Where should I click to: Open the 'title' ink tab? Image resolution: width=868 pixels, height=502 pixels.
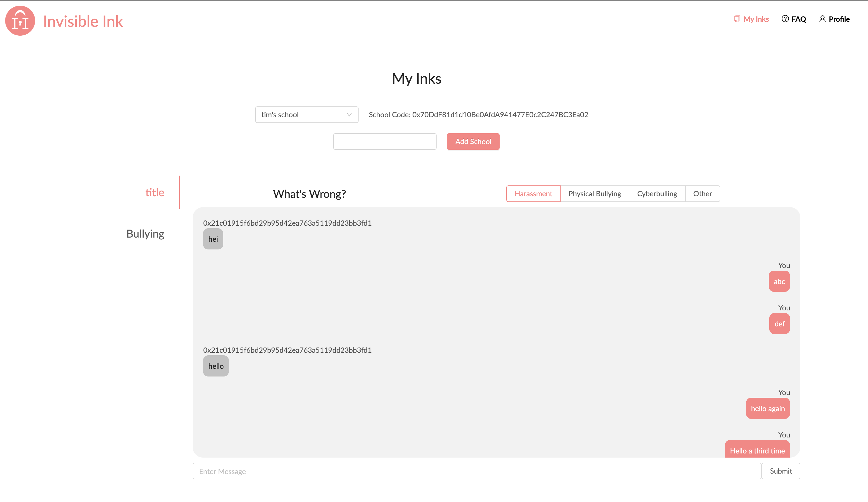pyautogui.click(x=155, y=192)
